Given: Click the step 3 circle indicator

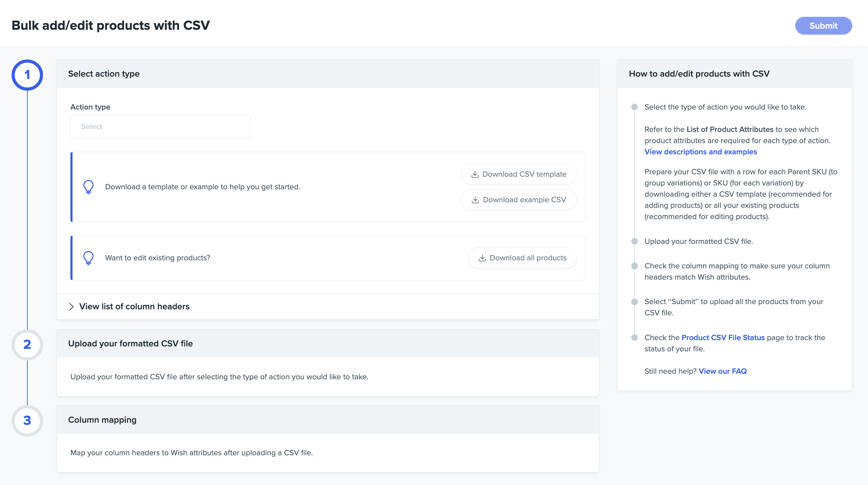Looking at the screenshot, I should coord(27,421).
